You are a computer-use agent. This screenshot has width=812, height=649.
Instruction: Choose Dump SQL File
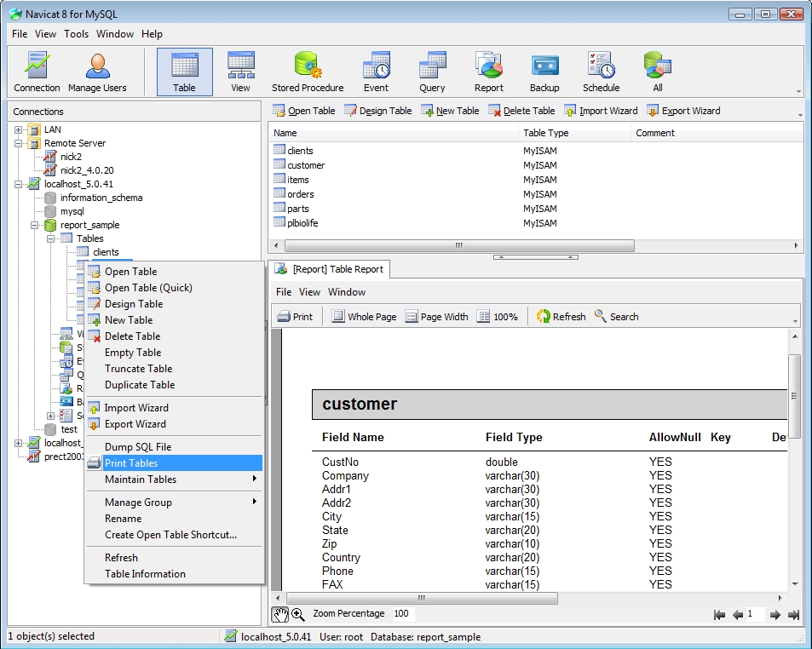(x=175, y=446)
